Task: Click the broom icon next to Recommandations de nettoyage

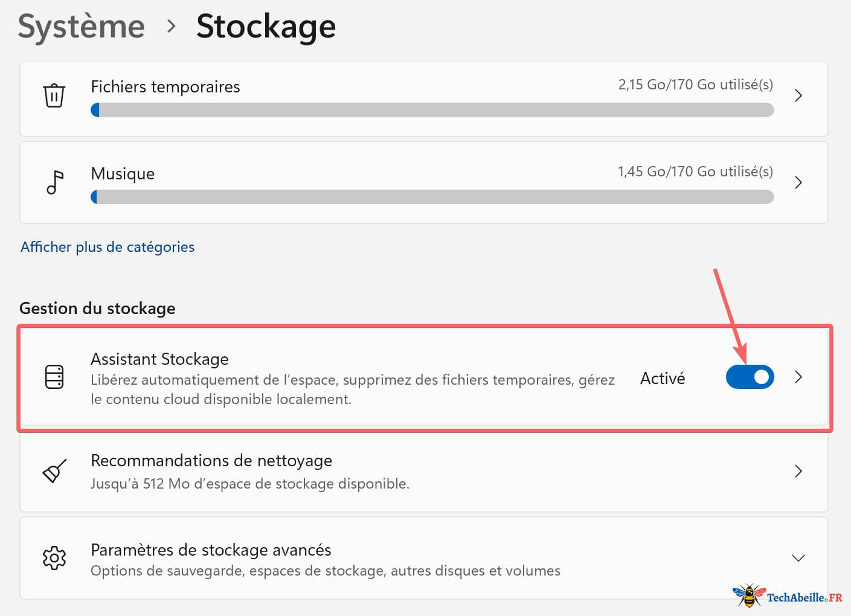Action: (x=54, y=472)
